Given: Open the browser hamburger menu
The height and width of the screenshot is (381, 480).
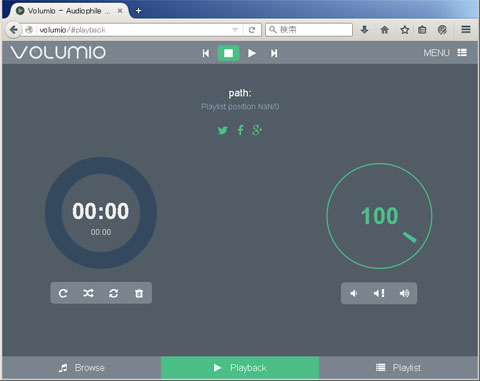Looking at the screenshot, I should tap(466, 30).
